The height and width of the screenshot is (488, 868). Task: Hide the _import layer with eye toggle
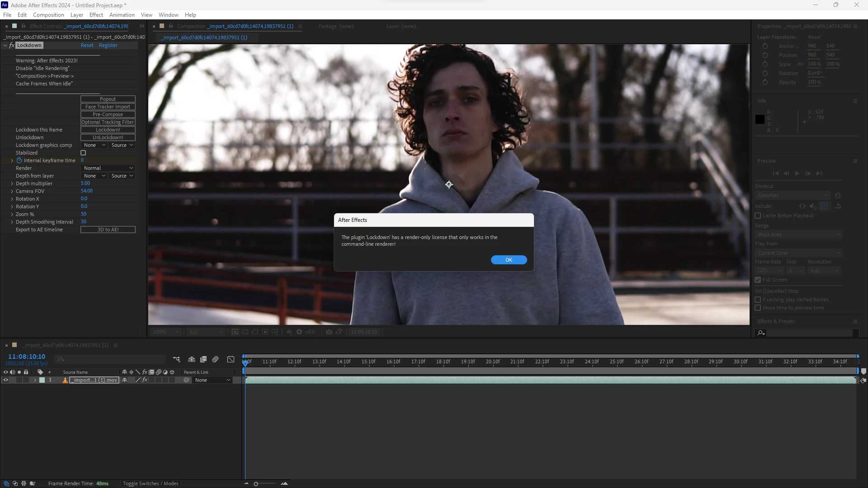6,380
